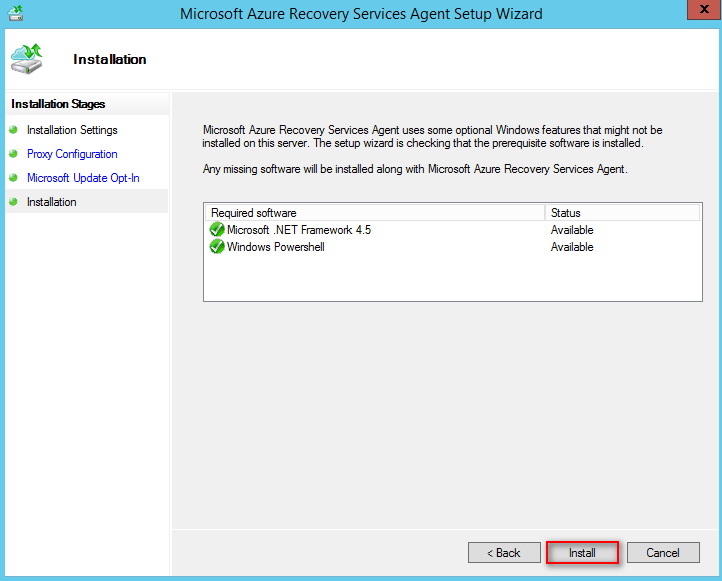The height and width of the screenshot is (581, 722).
Task: Click green bullet beside the Installation stage
Action: point(14,202)
